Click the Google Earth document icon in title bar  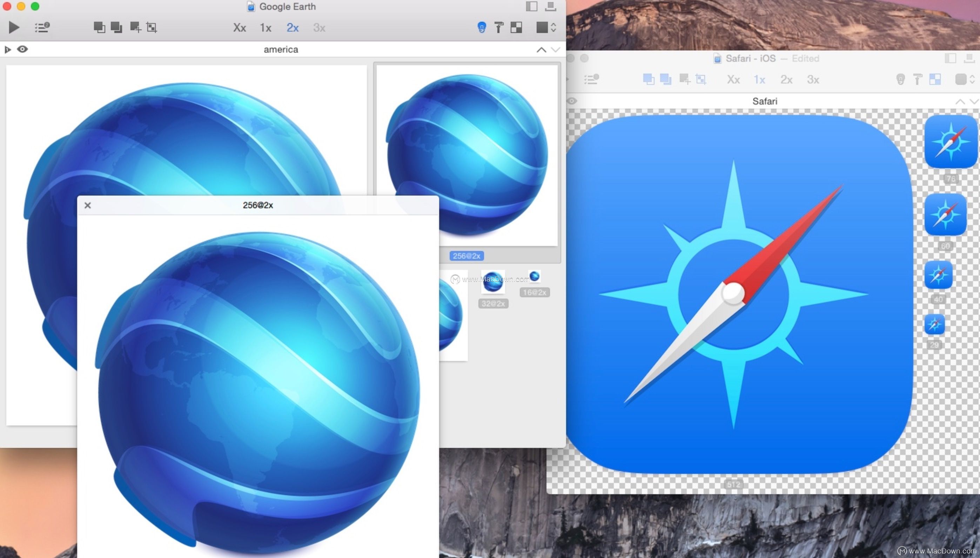[251, 7]
